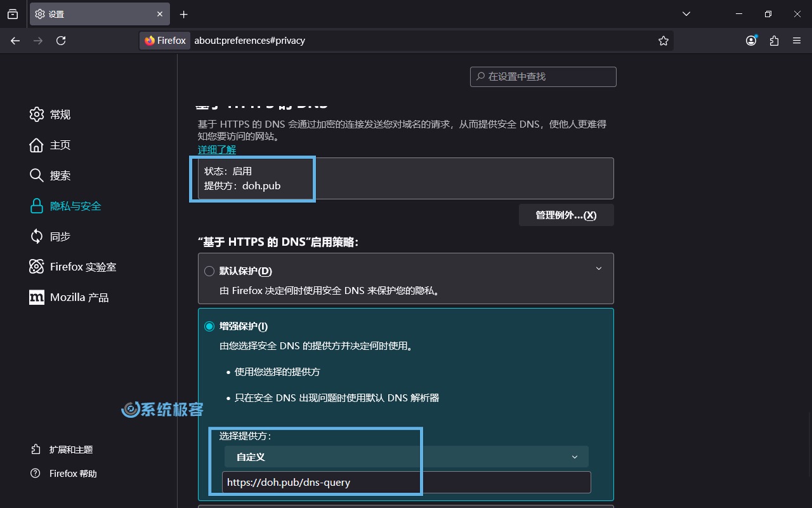
Task: Close the 设置 tab
Action: click(x=160, y=14)
